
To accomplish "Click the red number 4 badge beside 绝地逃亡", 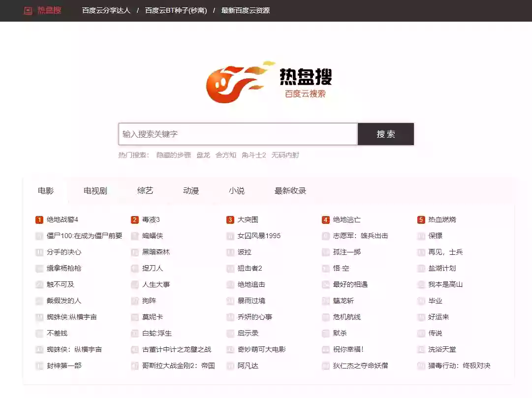I will [x=325, y=219].
